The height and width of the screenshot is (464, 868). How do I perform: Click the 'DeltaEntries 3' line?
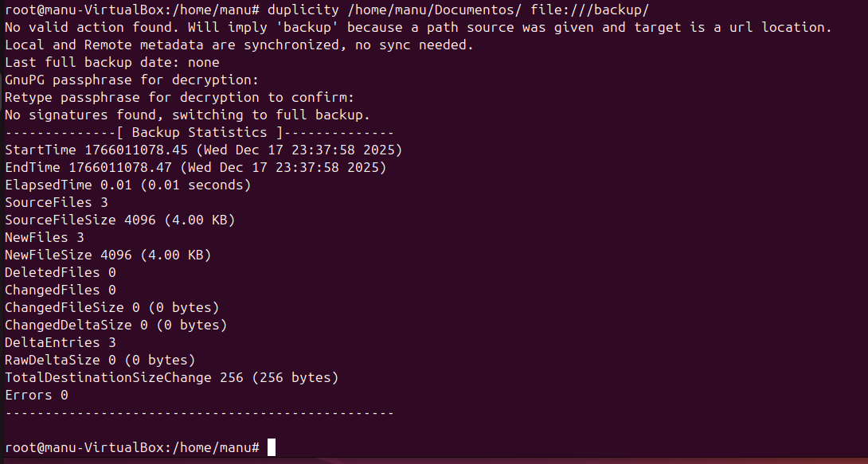pos(61,342)
